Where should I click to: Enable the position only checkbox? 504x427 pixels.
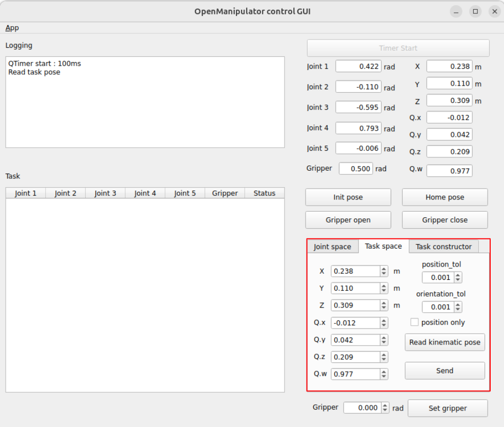[x=415, y=322]
